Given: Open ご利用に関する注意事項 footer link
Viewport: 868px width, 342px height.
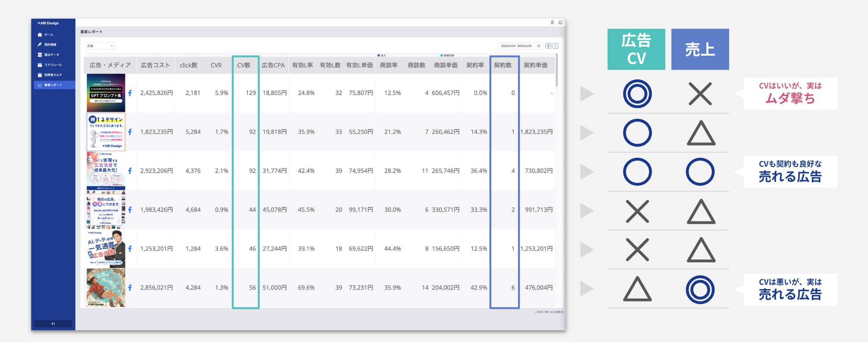Looking at the screenshot, I should (x=548, y=312).
